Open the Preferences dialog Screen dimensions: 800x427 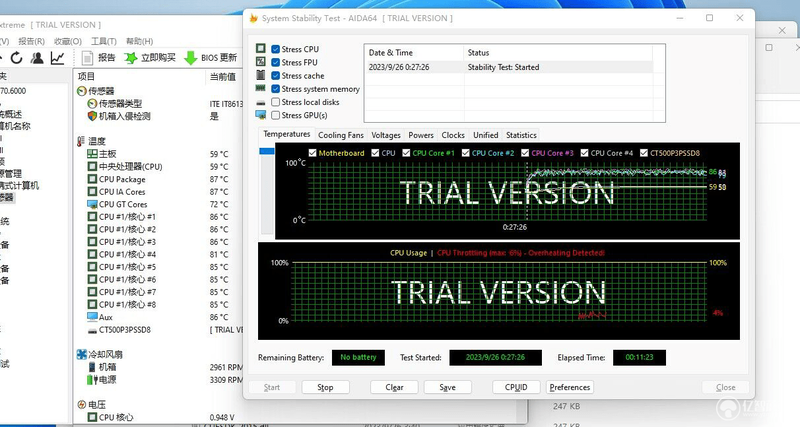tap(569, 387)
